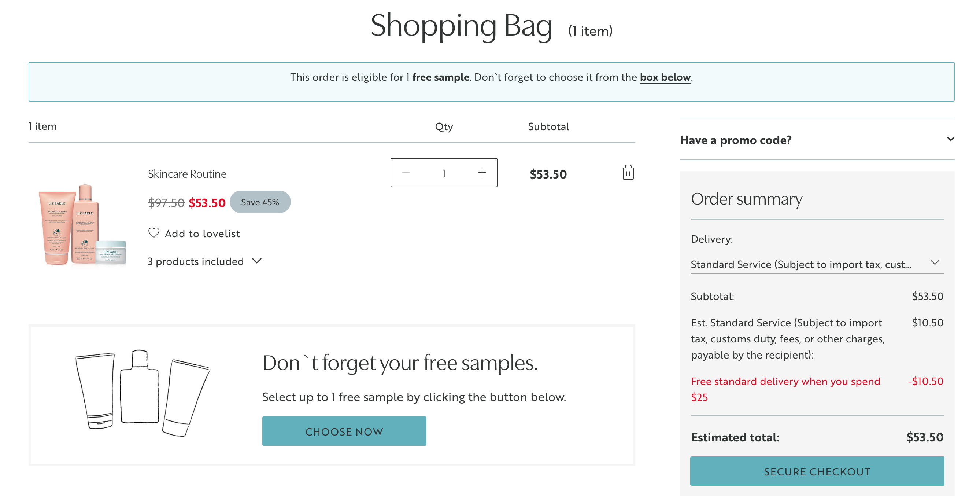
Task: Click the heart icon next to Add to lovelist
Action: click(x=154, y=232)
